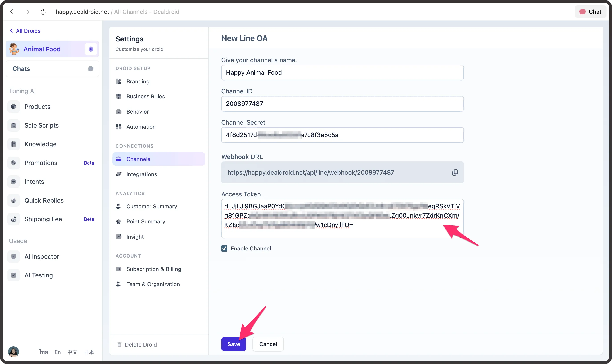The height and width of the screenshot is (364, 612).
Task: Open the gear settings on Animal Food droid
Action: pyautogui.click(x=91, y=49)
